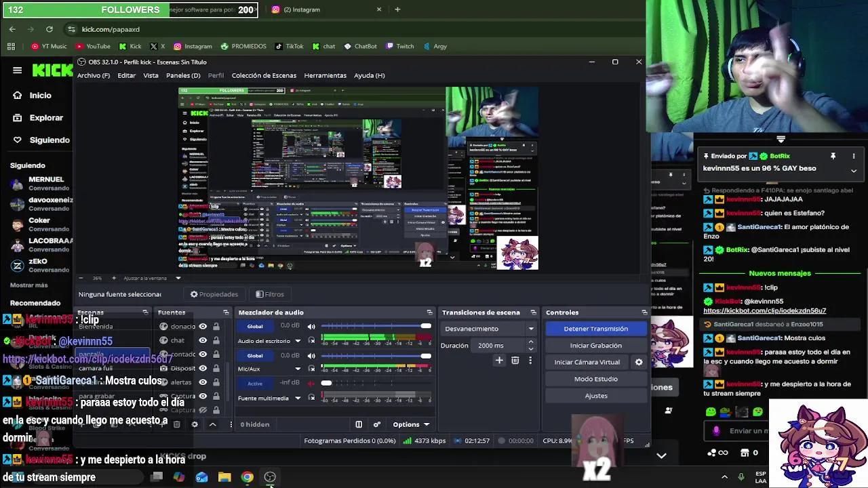The width and height of the screenshot is (868, 488).
Task: Open the Paneles (D) menu
Action: pyautogui.click(x=183, y=75)
